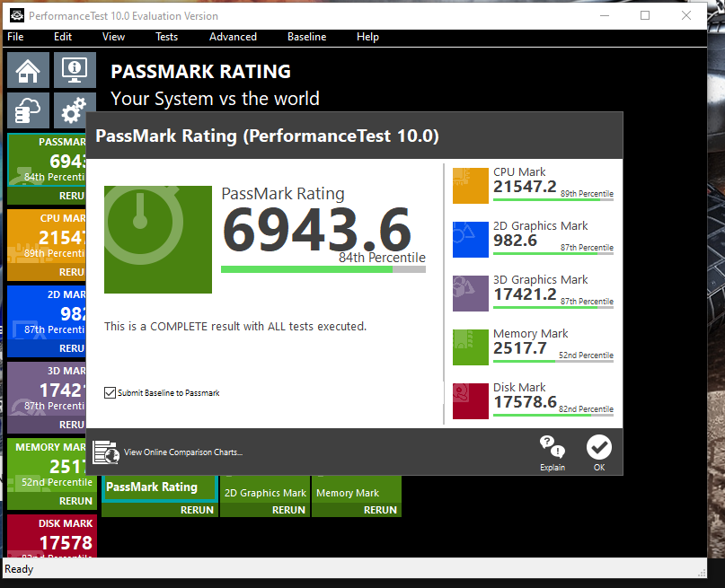Click RERUN on sidebar 2D Mark panel
725x588 pixels.
72,348
